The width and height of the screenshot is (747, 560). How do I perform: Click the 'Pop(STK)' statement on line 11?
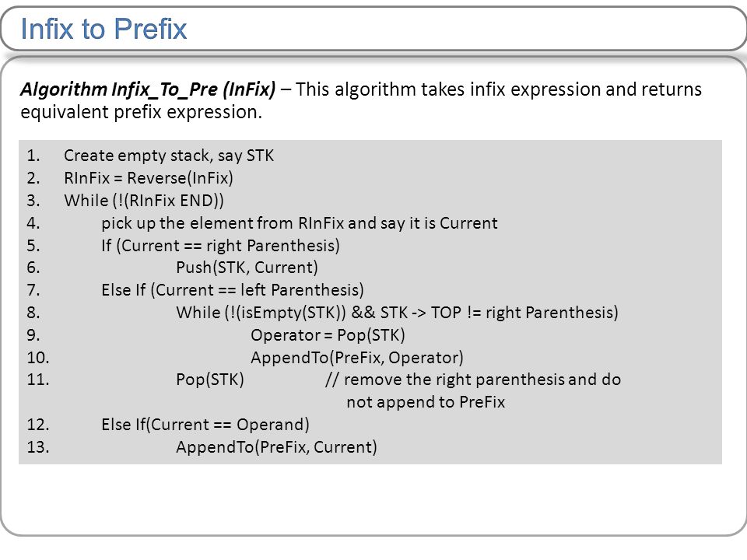coord(210,380)
